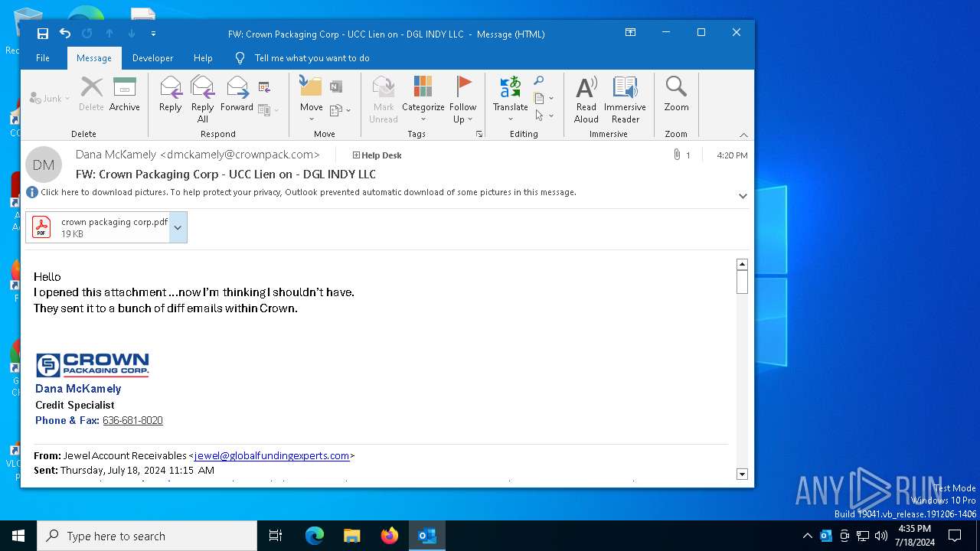Click the Ribbon Display Options icon
The height and width of the screenshot is (551, 980).
click(630, 33)
